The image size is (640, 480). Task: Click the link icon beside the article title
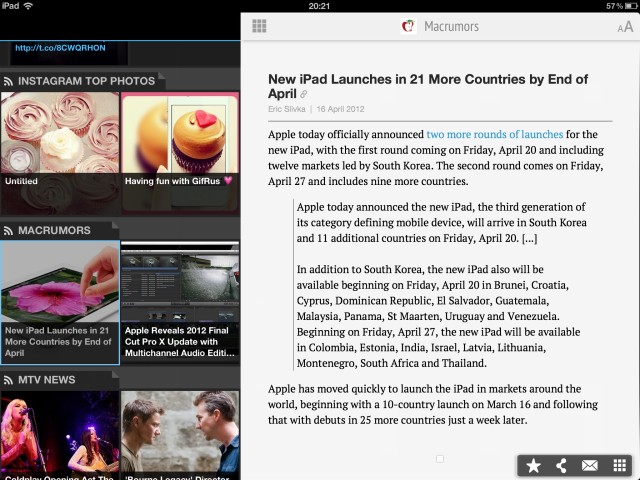pos(304,95)
